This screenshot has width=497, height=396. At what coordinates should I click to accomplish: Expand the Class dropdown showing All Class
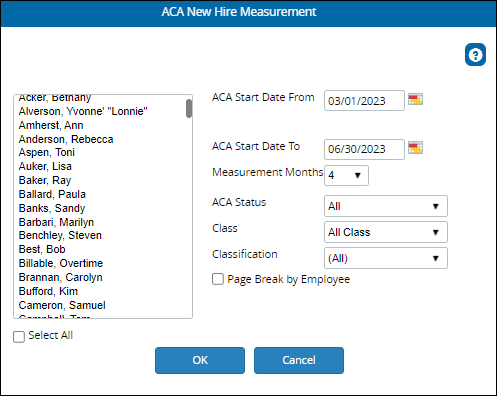[386, 232]
